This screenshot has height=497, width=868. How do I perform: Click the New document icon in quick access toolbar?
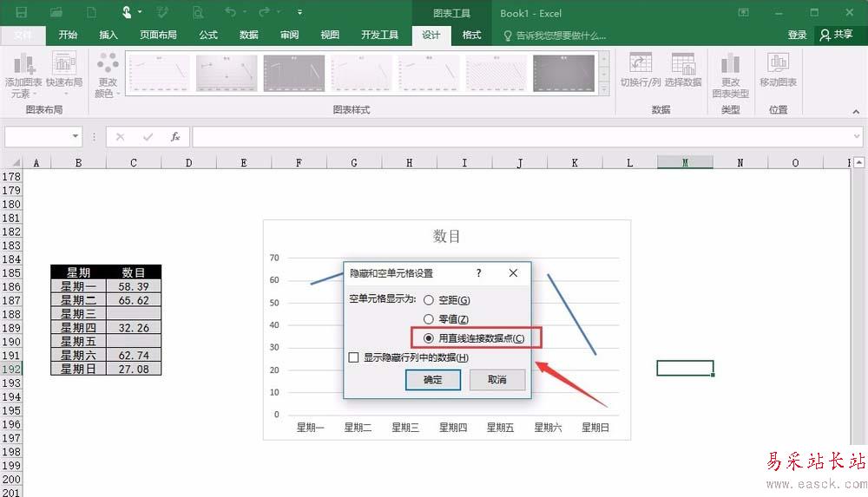point(91,12)
